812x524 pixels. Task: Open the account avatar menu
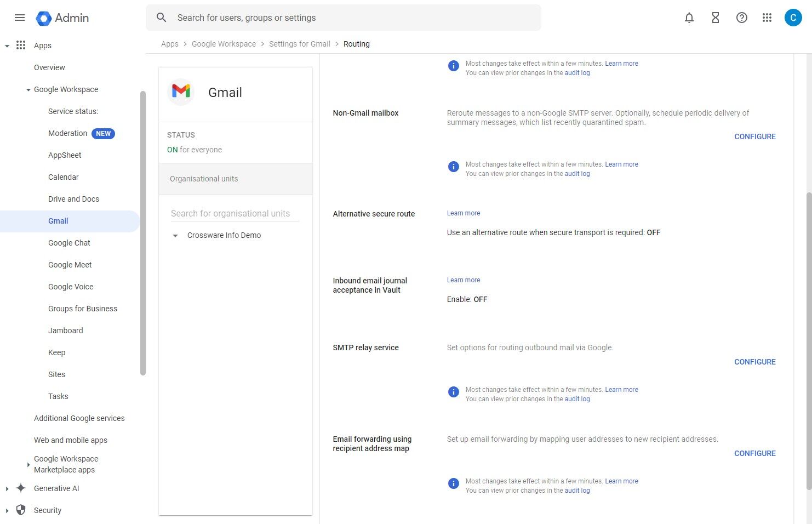tap(793, 18)
